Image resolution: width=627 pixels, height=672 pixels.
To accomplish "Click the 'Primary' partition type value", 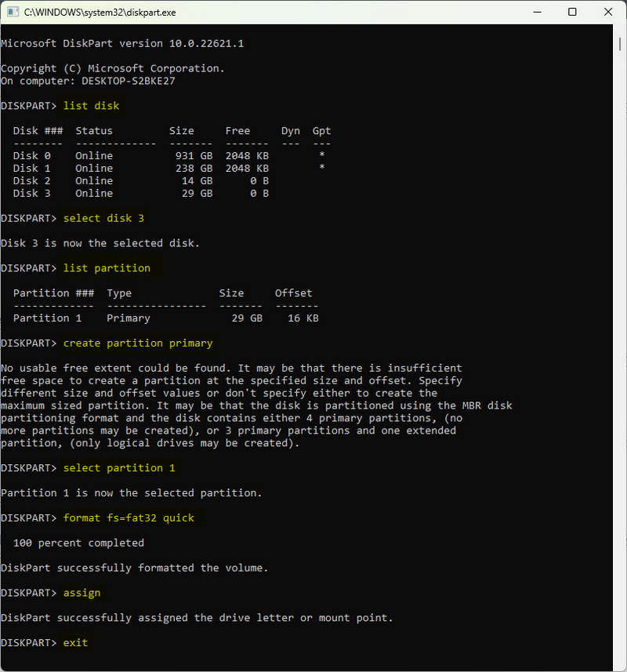I will [129, 318].
